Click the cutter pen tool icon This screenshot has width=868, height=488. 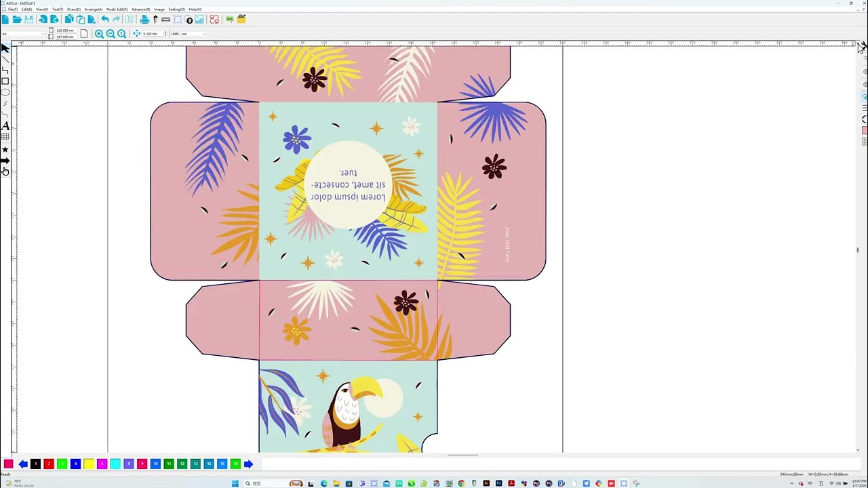(x=155, y=19)
